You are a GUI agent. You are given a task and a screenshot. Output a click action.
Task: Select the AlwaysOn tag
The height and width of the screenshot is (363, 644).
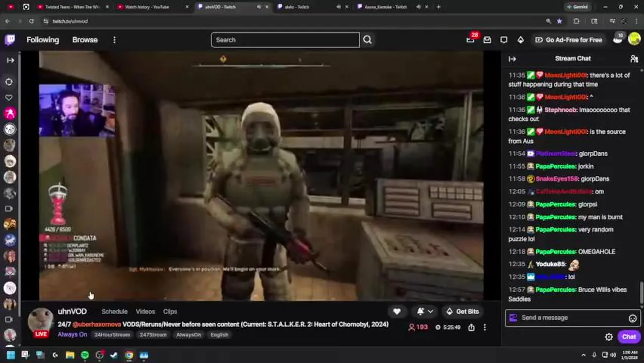[x=188, y=335]
